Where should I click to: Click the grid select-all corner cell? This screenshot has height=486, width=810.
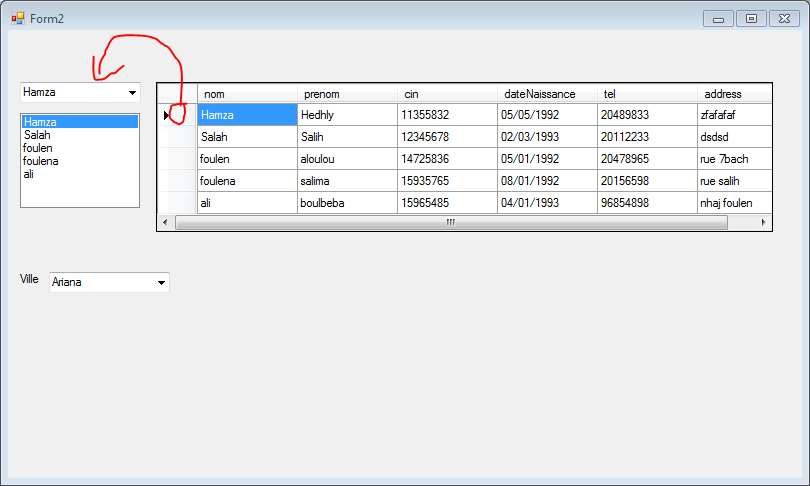coord(177,94)
